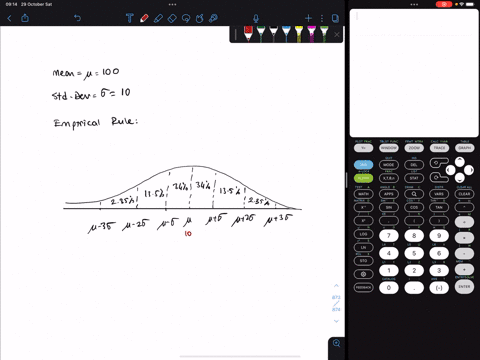Tap the TRACE calculator key

(x=439, y=148)
